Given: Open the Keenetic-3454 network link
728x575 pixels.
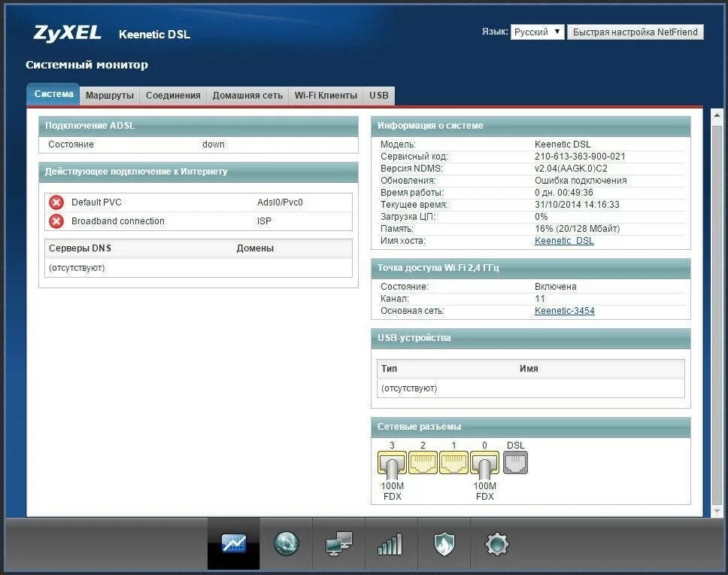Looking at the screenshot, I should tap(564, 311).
